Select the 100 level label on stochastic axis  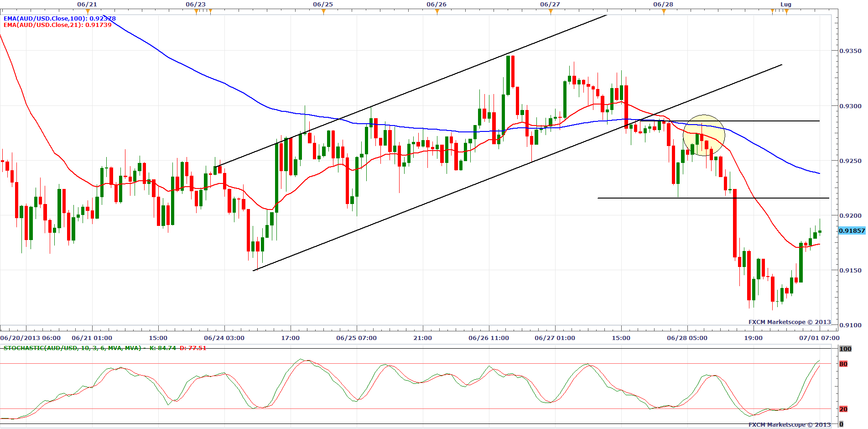click(x=845, y=349)
